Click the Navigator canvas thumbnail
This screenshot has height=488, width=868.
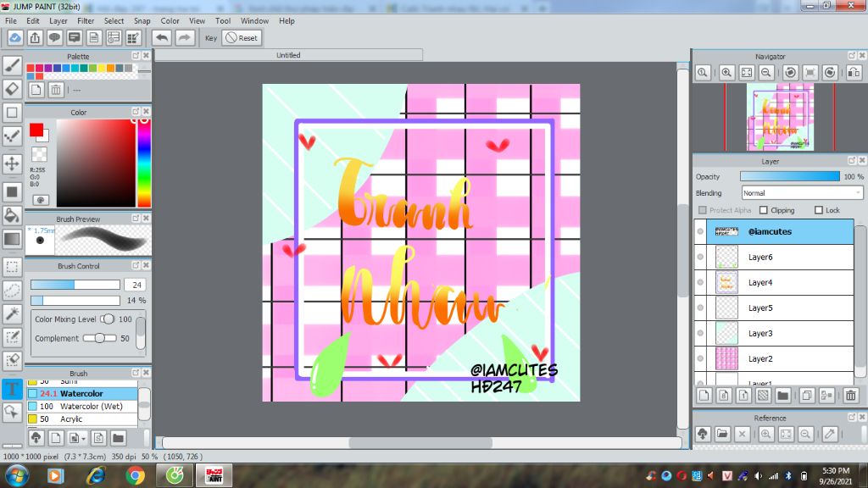coord(780,117)
